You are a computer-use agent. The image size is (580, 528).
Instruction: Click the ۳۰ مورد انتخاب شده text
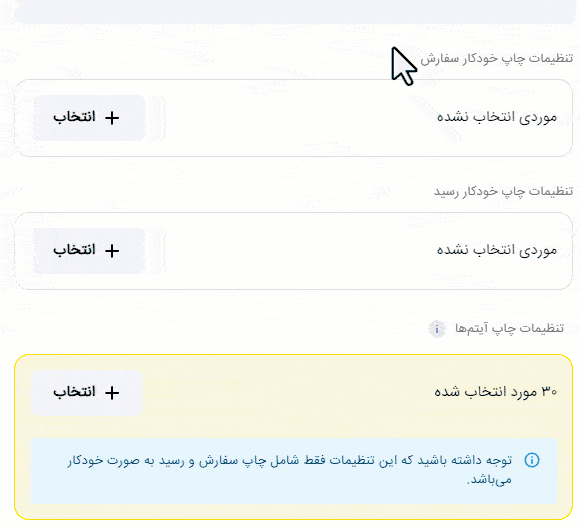[x=496, y=391]
